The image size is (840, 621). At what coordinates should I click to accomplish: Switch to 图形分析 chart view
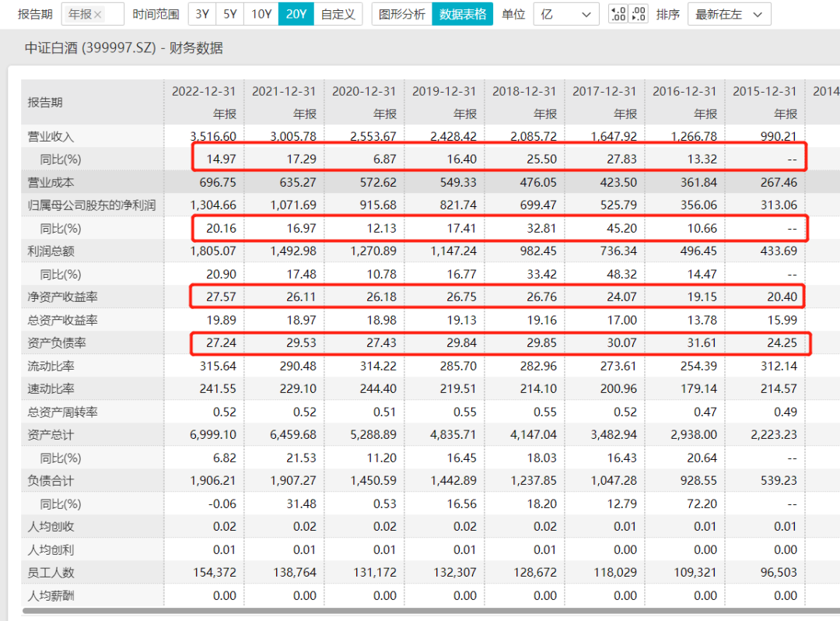click(x=402, y=14)
